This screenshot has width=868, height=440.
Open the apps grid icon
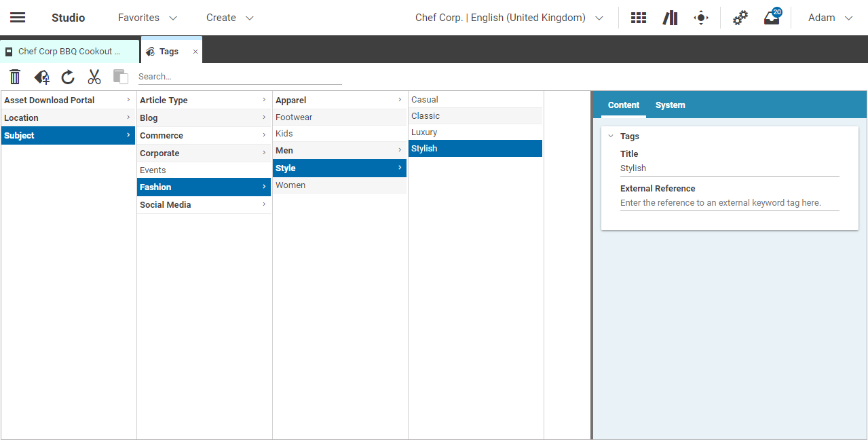(638, 17)
